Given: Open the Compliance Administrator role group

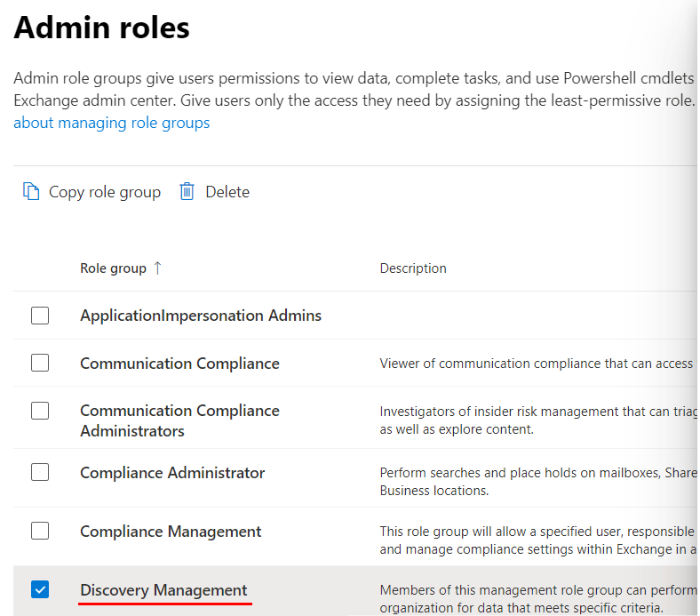Looking at the screenshot, I should pos(172,473).
